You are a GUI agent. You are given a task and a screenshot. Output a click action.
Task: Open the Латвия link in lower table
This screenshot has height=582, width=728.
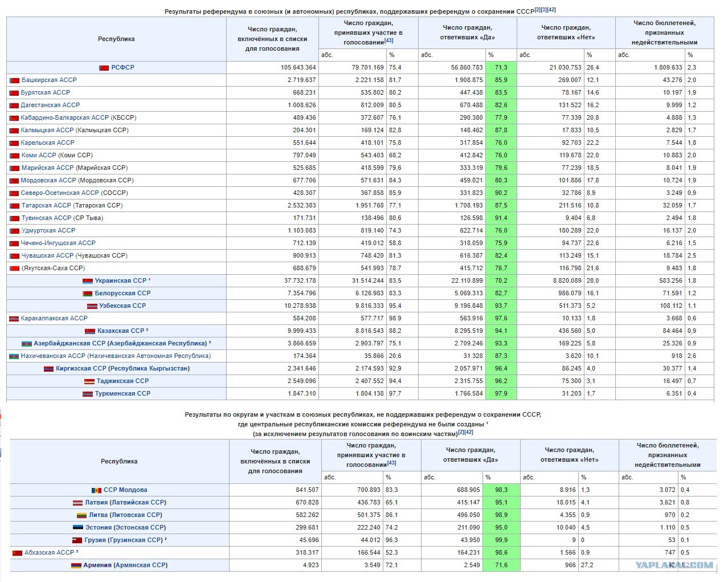tap(96, 502)
